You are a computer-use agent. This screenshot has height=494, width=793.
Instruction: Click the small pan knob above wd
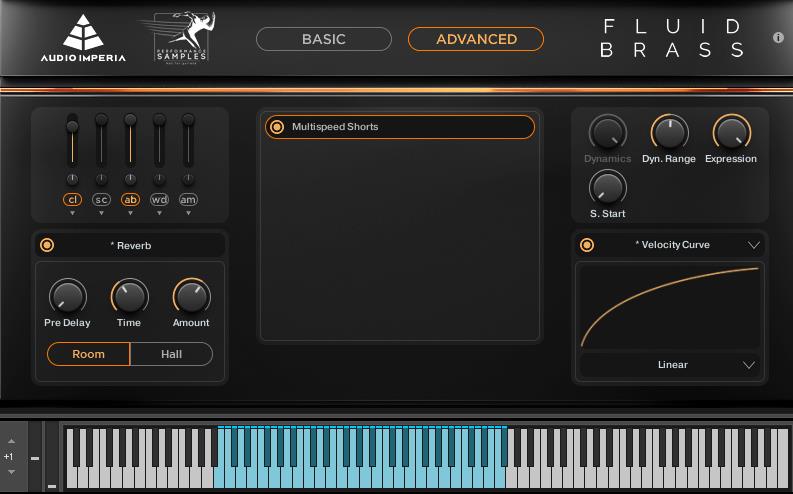pyautogui.click(x=159, y=179)
